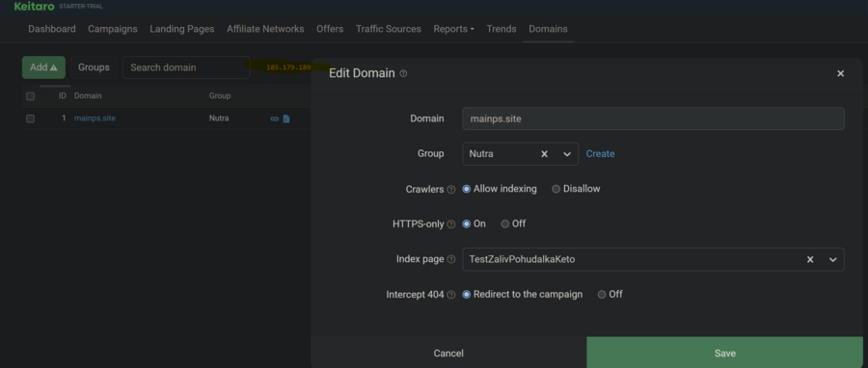Viewport: 868px width, 368px height.
Task: Click help icon beside HTTPS-only label
Action: pos(451,224)
